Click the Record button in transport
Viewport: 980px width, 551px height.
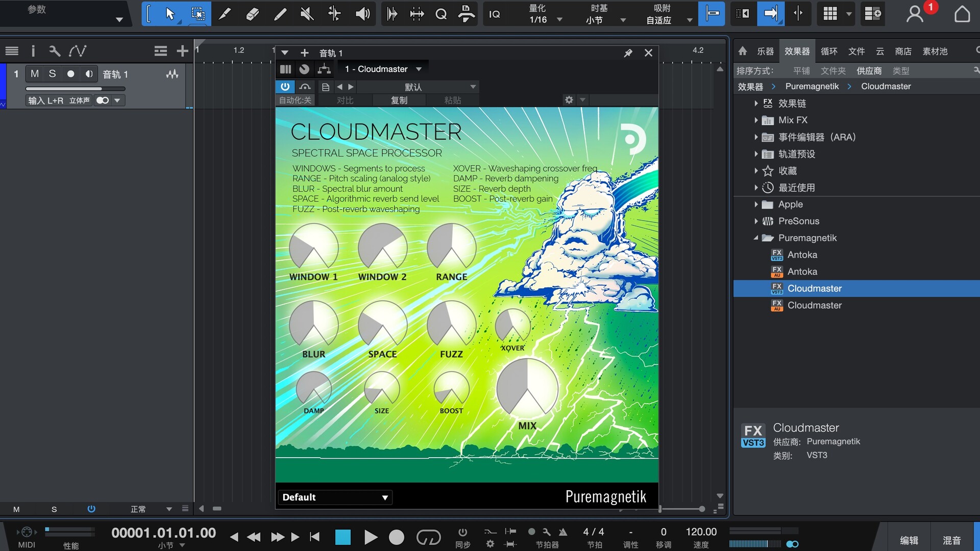(x=397, y=537)
